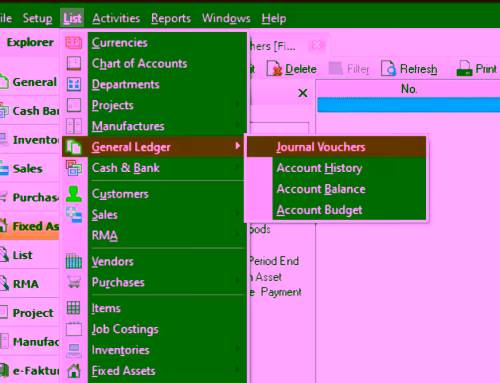Click the Fixed Assets house icon
The image size is (500, 383).
(x=74, y=371)
